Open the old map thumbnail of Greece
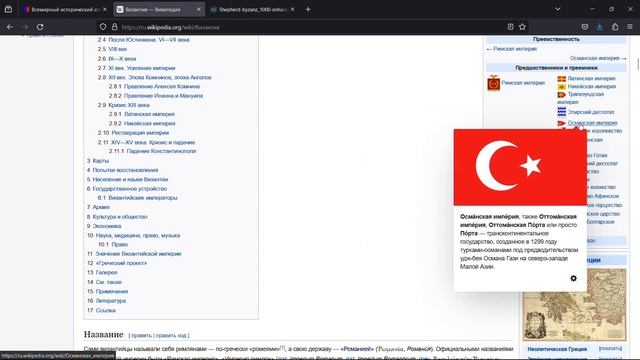640x360 pixels. pyautogui.click(x=574, y=304)
